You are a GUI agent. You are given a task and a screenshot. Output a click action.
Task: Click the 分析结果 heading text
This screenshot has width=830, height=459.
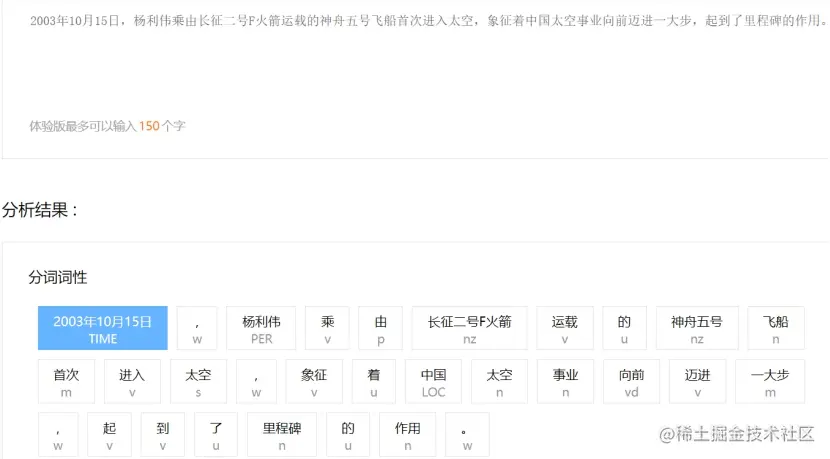pos(40,210)
